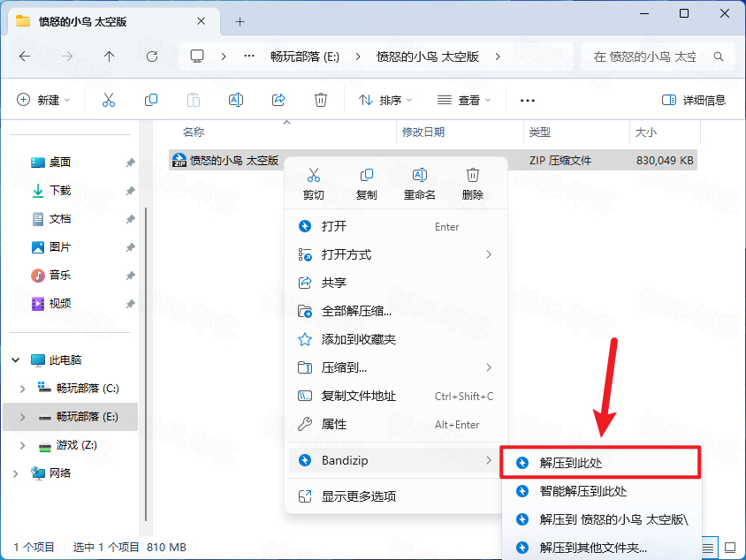Click the 830,049 KB size cell
746x560 pixels.
(x=665, y=161)
